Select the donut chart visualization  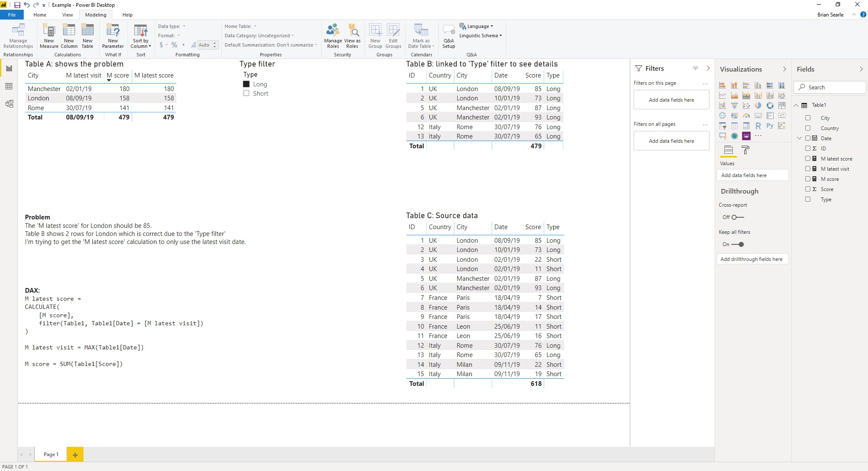click(770, 105)
